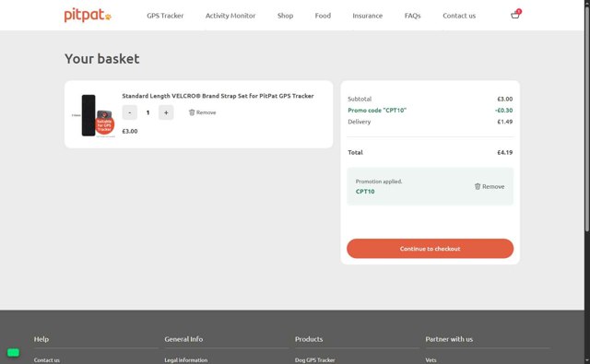Continue to checkout
590x364 pixels.
tap(431, 249)
